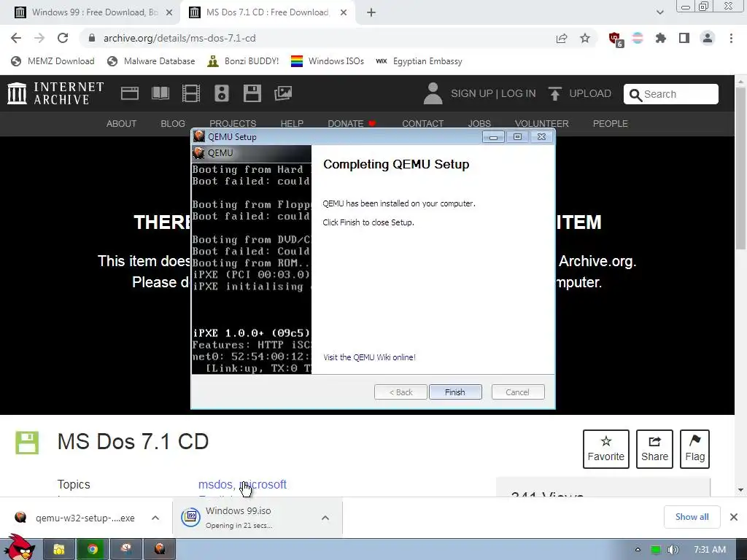The height and width of the screenshot is (560, 747).
Task: Open the Video film strip icon
Action: click(191, 93)
